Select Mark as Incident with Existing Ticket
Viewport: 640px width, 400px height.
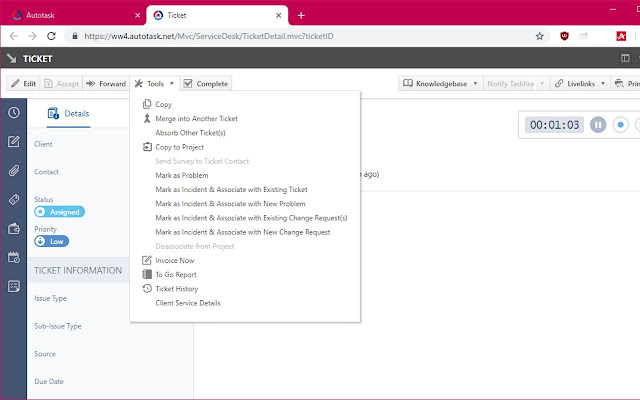click(x=231, y=190)
